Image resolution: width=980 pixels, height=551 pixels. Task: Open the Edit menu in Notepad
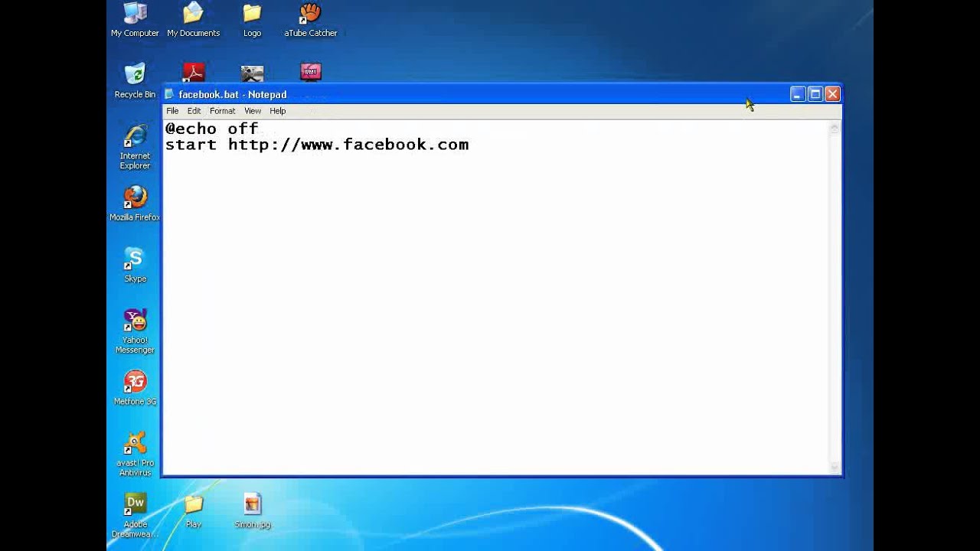pos(194,111)
